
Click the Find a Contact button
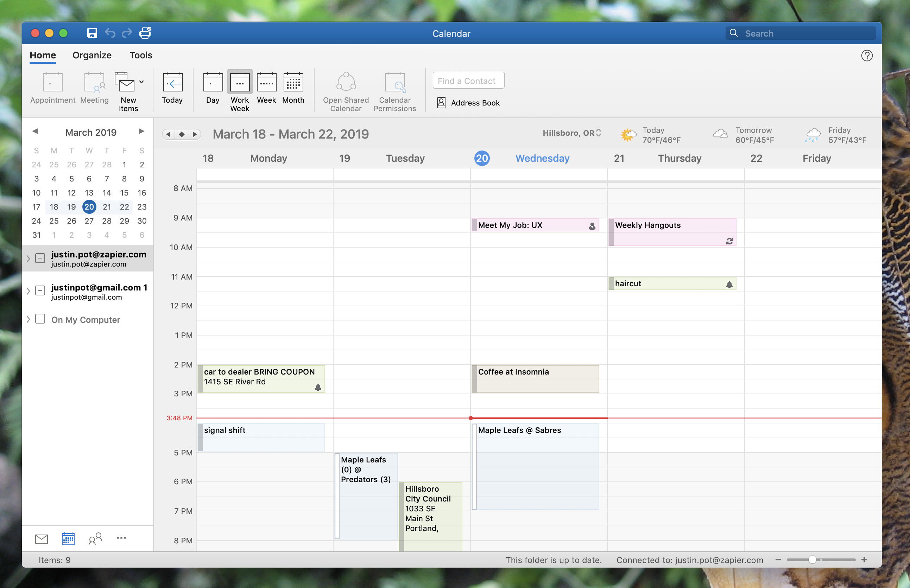(x=467, y=80)
